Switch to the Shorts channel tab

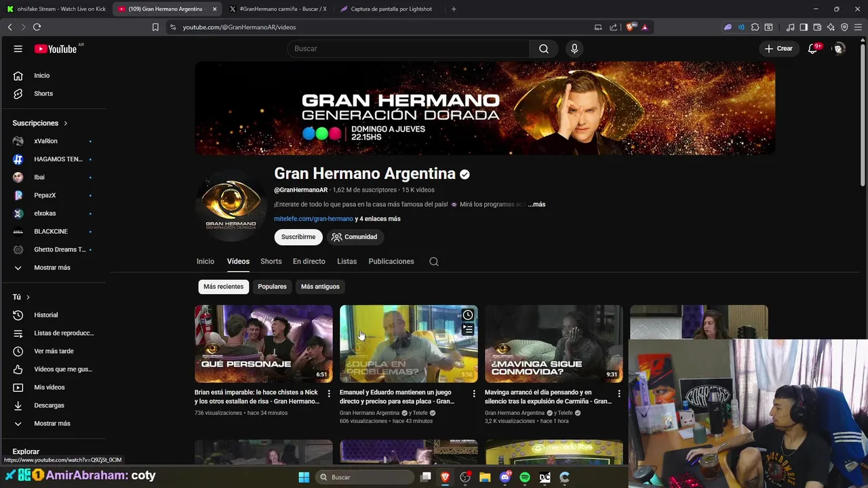(x=271, y=262)
